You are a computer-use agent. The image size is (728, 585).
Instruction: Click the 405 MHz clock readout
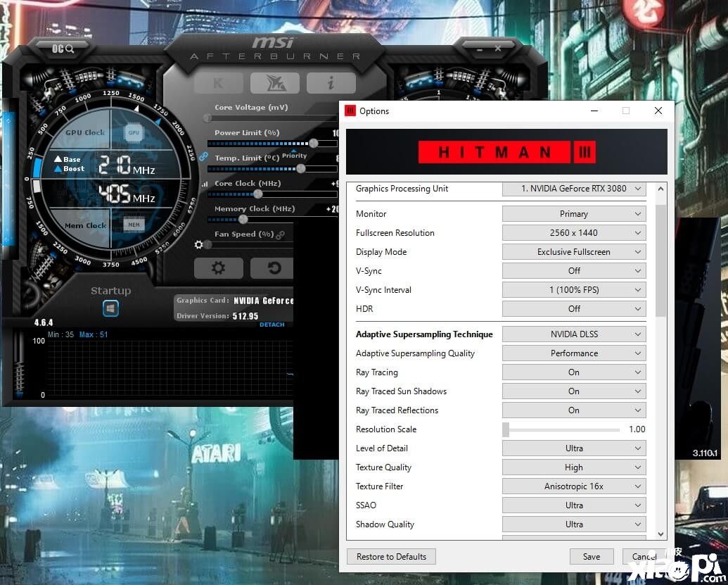coord(127,194)
